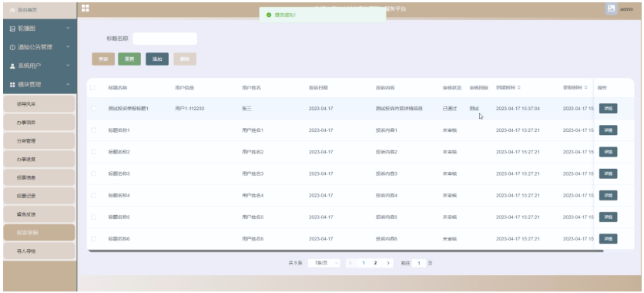Open 领导风采 in the sidebar
This screenshot has height=293, width=644.
pyautogui.click(x=39, y=104)
